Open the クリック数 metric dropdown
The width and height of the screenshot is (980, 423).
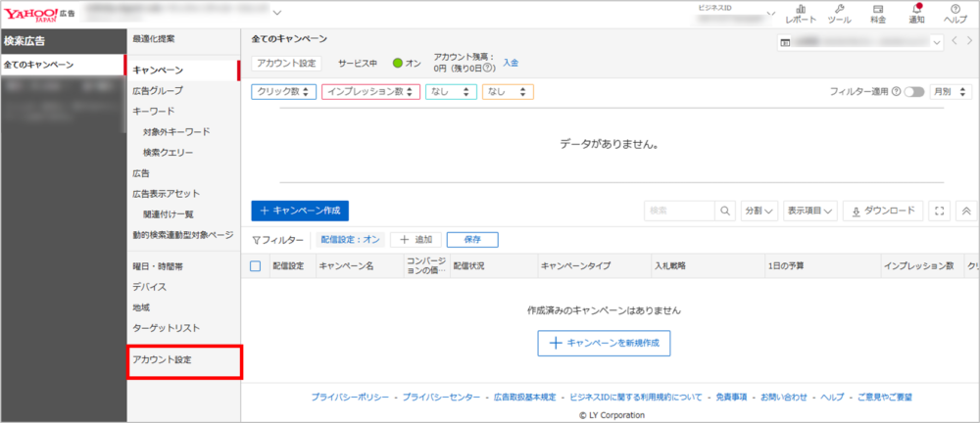tap(284, 92)
